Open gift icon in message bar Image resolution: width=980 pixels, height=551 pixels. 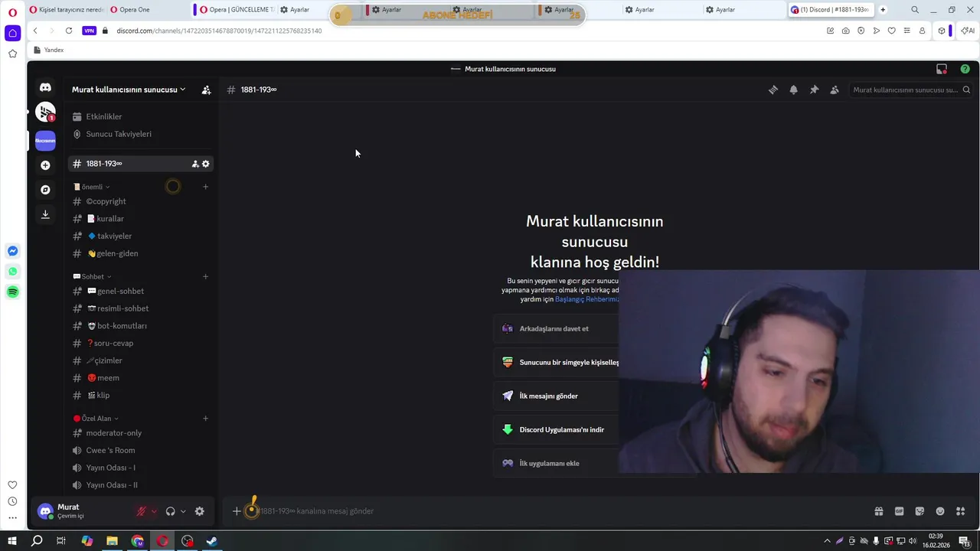[879, 511]
